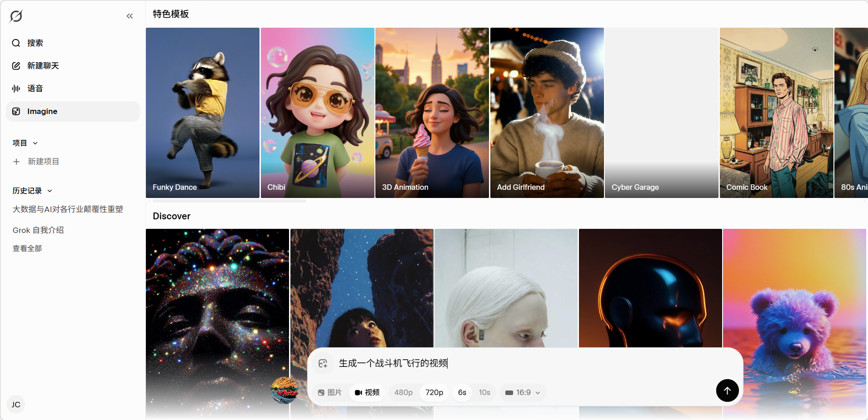This screenshot has height=420, width=868.
Task: Click the templates horizontal scrollbar
Action: [229, 200]
